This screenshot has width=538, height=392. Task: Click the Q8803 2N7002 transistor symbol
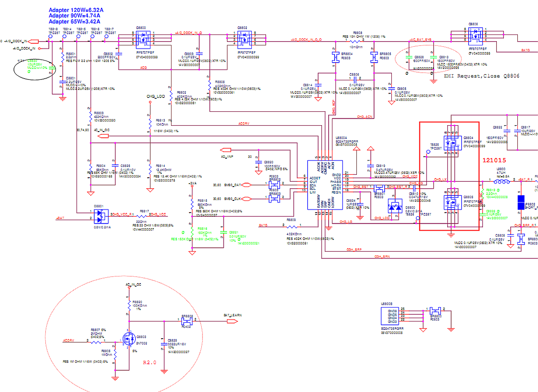tap(129, 338)
